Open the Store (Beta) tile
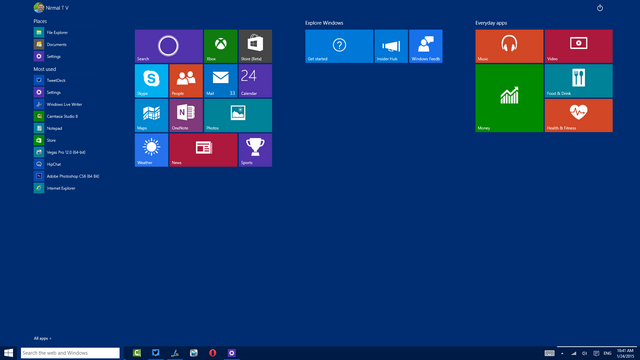This screenshot has height=360, width=640. pyautogui.click(x=255, y=46)
